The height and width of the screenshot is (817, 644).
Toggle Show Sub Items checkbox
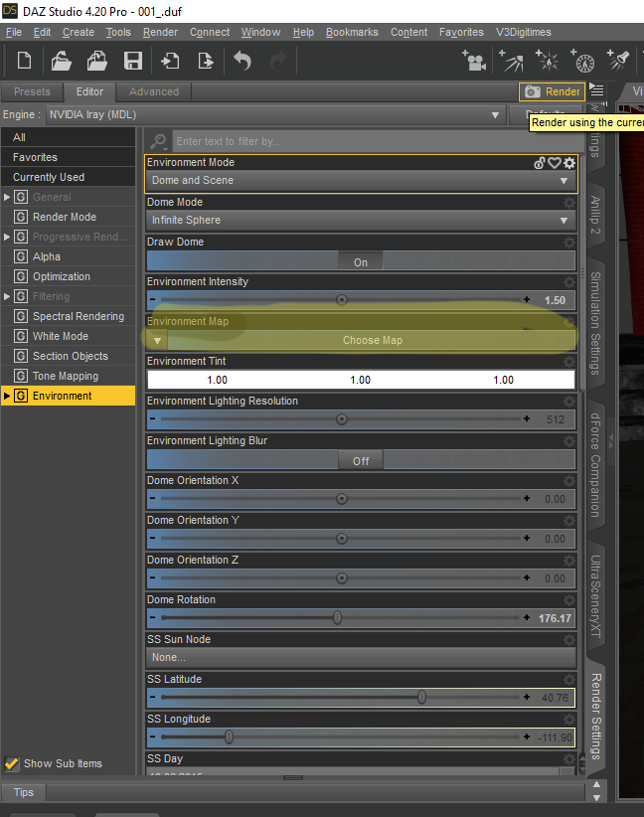tap(12, 764)
